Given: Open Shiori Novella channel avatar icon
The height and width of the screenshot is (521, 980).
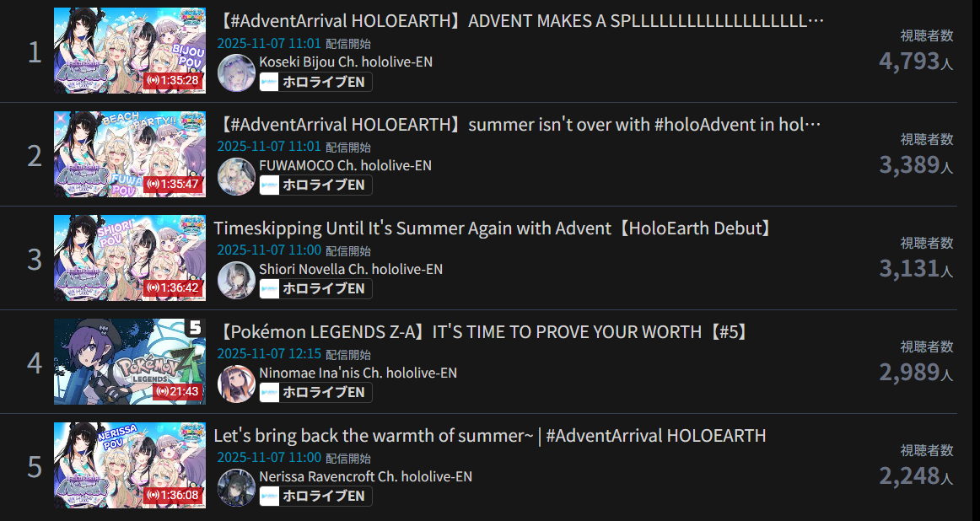Looking at the screenshot, I should pyautogui.click(x=236, y=281).
